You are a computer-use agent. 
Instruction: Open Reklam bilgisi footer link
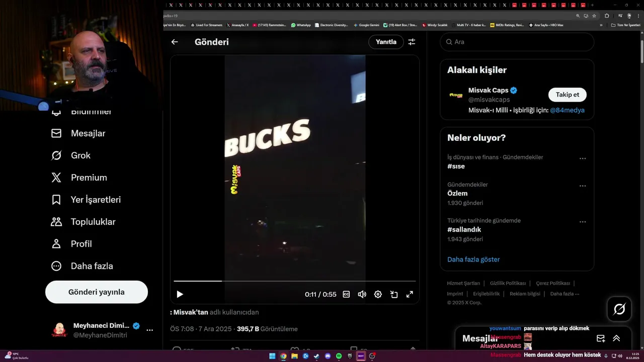[525, 294]
